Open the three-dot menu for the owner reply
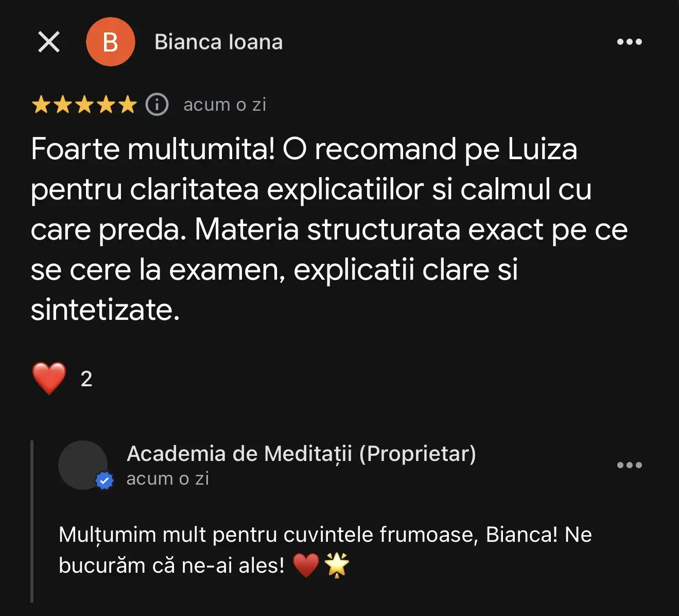The height and width of the screenshot is (616, 679). point(630,465)
